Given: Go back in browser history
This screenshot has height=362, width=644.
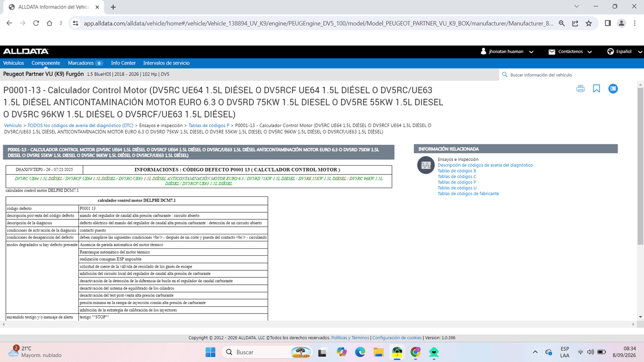Looking at the screenshot, I should point(9,23).
